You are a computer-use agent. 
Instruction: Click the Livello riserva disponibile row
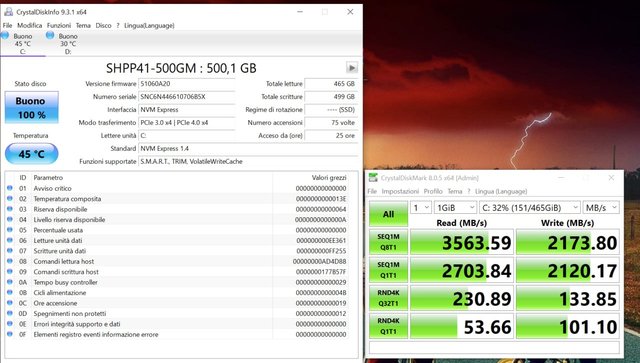177,220
